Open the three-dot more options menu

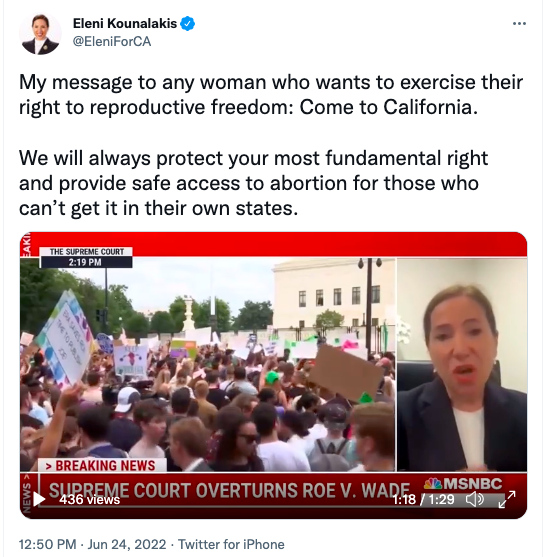click(x=519, y=24)
